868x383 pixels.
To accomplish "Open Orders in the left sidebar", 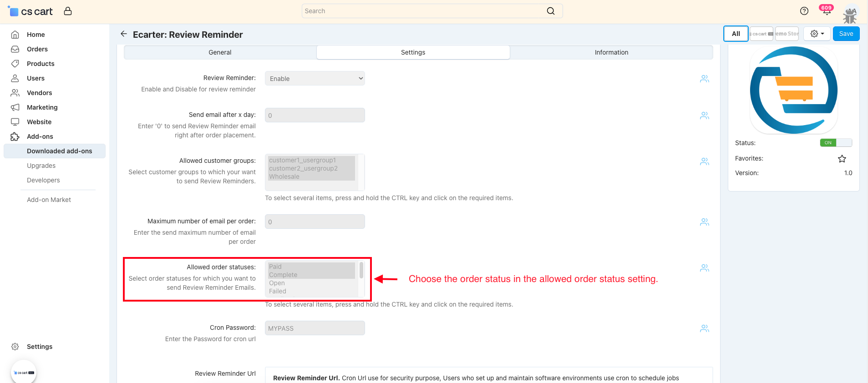I will pyautogui.click(x=37, y=49).
